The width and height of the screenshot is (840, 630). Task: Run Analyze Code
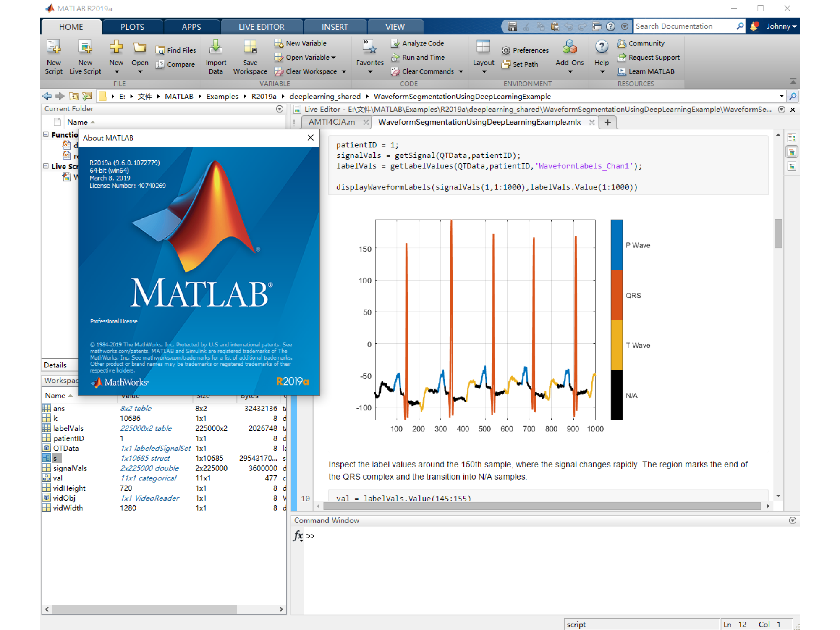pos(417,43)
